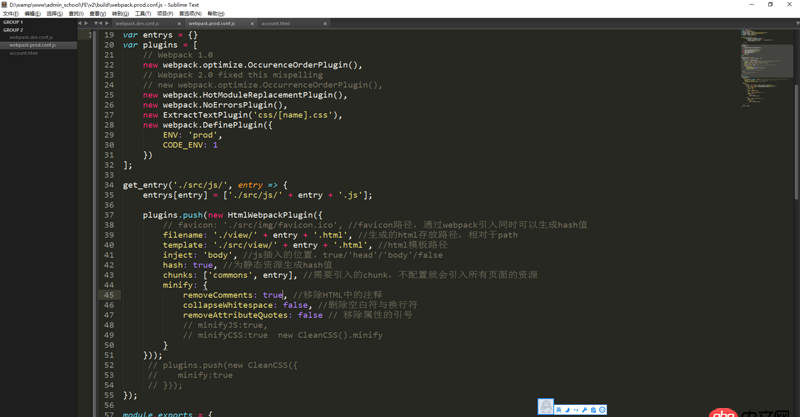Click the Sublime Text icon in title bar

pyautogui.click(x=5, y=5)
